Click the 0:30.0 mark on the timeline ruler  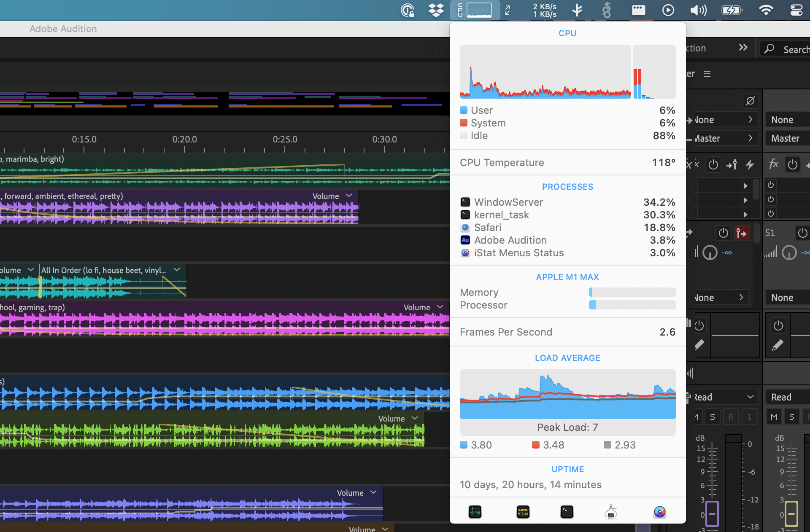[384, 139]
